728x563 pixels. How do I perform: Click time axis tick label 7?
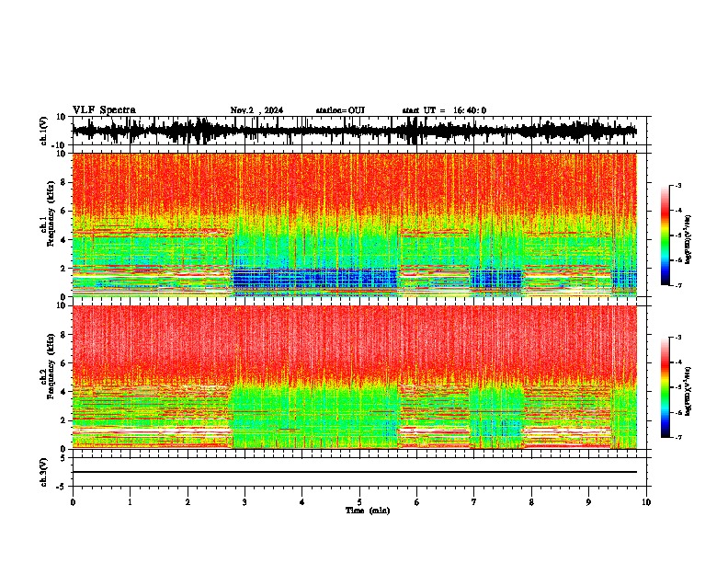474,502
